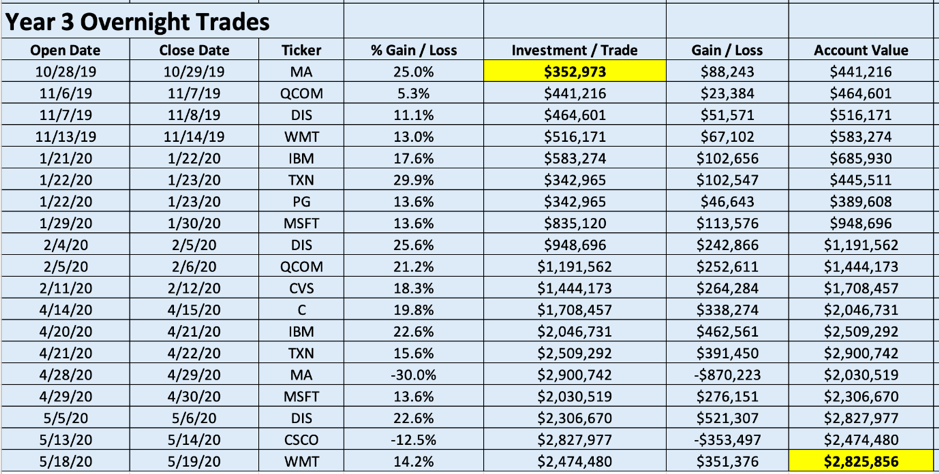Select the 'Investment / Trade' header cell
The width and height of the screenshot is (939, 474).
click(574, 50)
